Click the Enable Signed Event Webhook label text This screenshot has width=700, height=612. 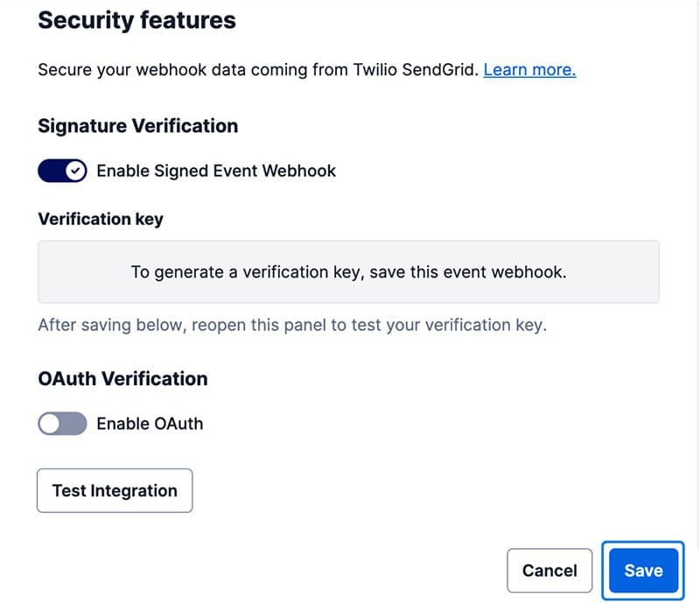click(216, 171)
